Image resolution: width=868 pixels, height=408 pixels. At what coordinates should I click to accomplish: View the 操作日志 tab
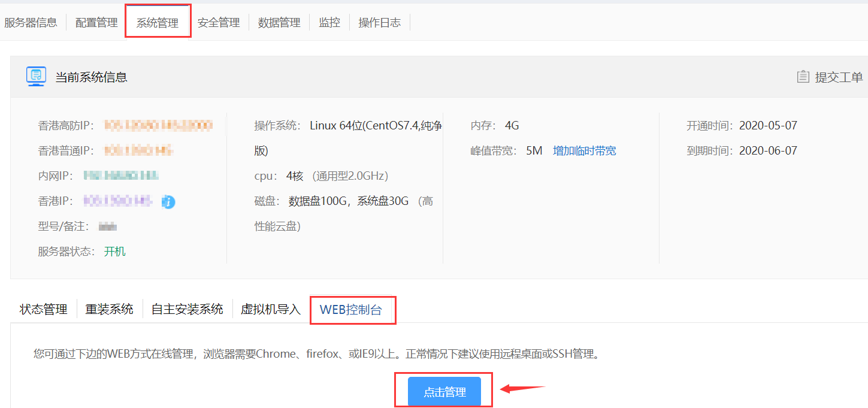point(379,23)
